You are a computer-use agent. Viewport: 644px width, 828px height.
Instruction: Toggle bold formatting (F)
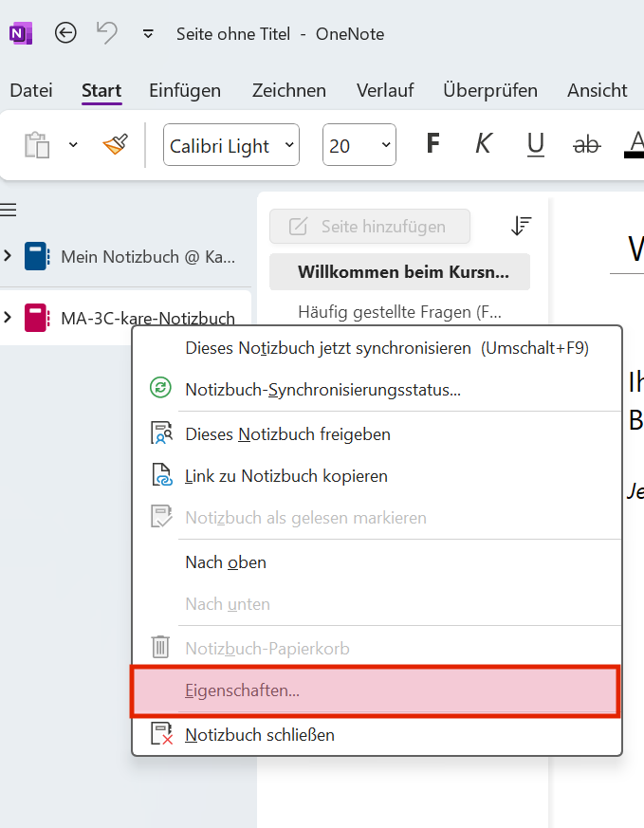tap(432, 143)
